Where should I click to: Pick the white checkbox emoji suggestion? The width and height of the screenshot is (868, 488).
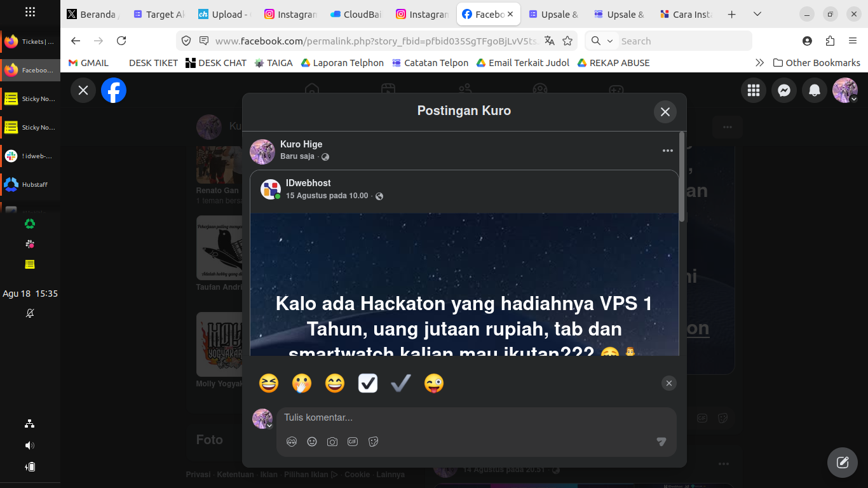[x=368, y=383]
